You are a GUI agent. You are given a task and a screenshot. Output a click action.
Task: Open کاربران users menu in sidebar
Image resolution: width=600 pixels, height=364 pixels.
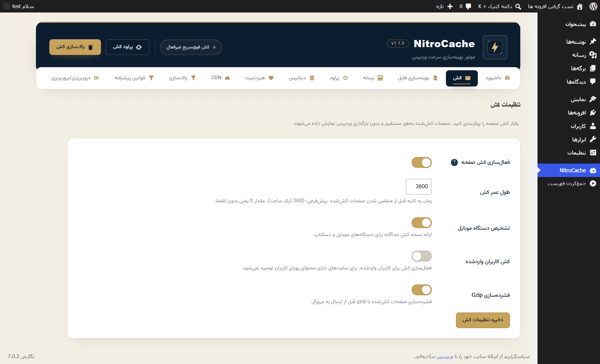click(569, 126)
